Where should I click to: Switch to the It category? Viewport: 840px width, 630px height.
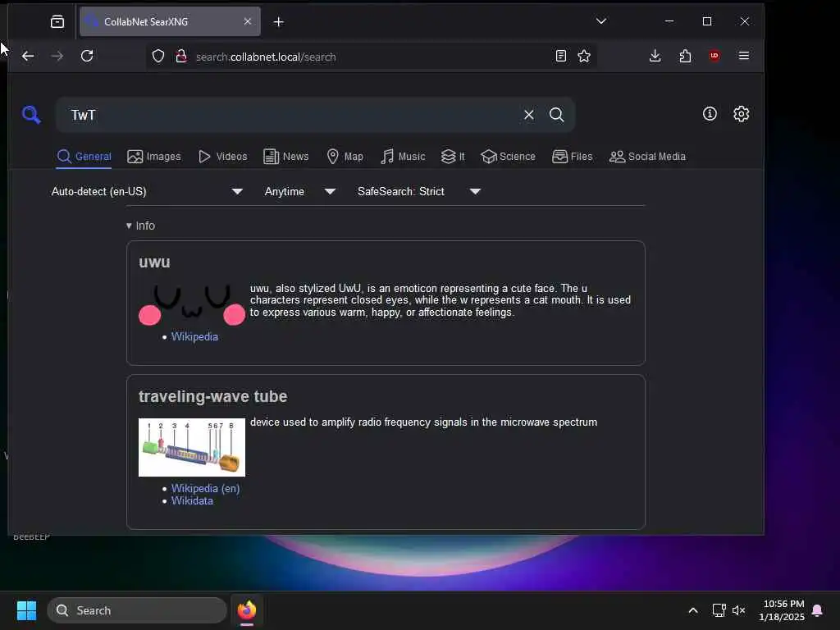(x=453, y=157)
